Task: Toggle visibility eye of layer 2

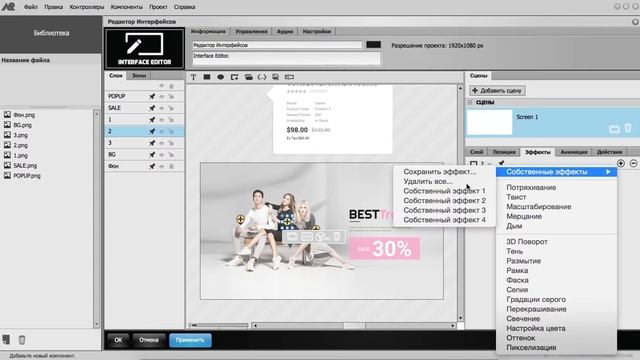Action: [x=162, y=131]
